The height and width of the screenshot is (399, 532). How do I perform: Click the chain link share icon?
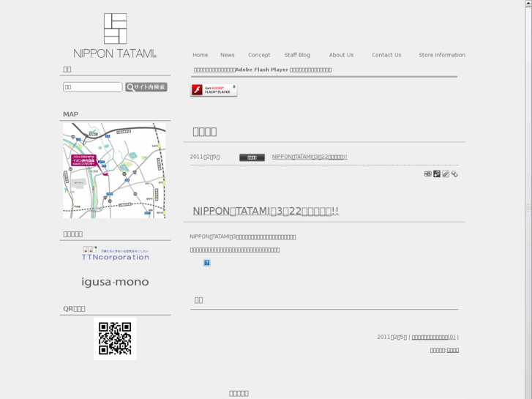(454, 174)
